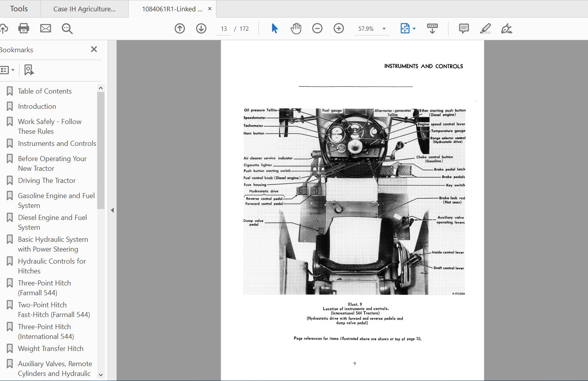Open the bookmark options menu

[x=8, y=70]
